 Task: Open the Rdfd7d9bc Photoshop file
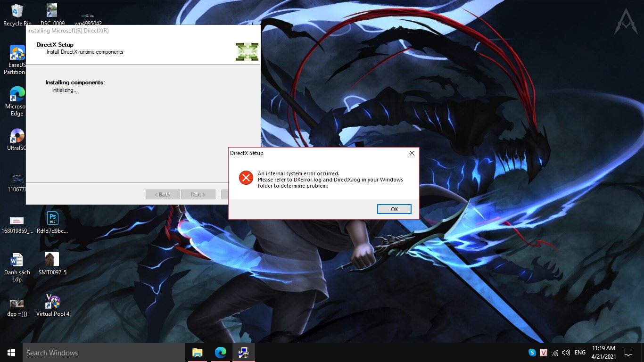52,218
